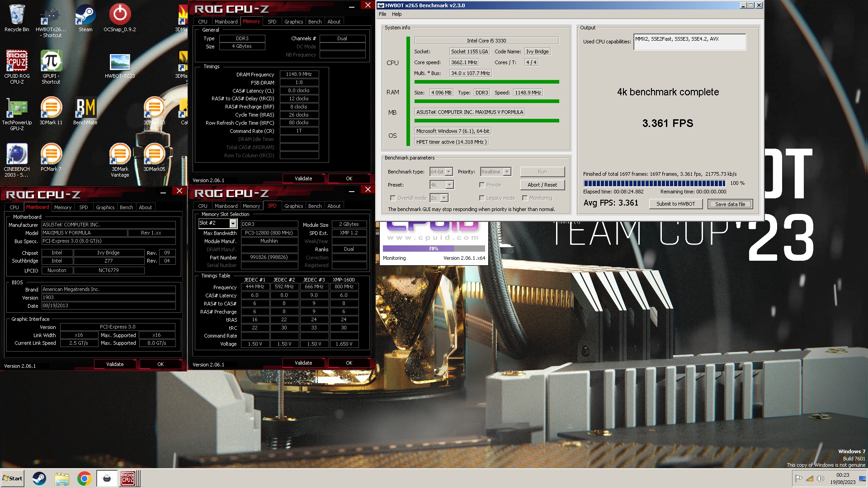The height and width of the screenshot is (488, 868).
Task: Launch the CPUID ROG CPU-Z desktop icon
Action: [x=17, y=67]
